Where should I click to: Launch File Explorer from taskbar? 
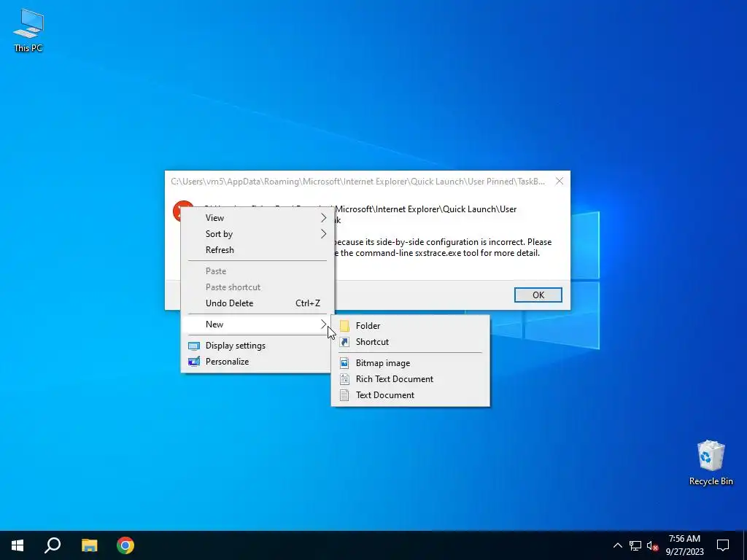[89, 545]
